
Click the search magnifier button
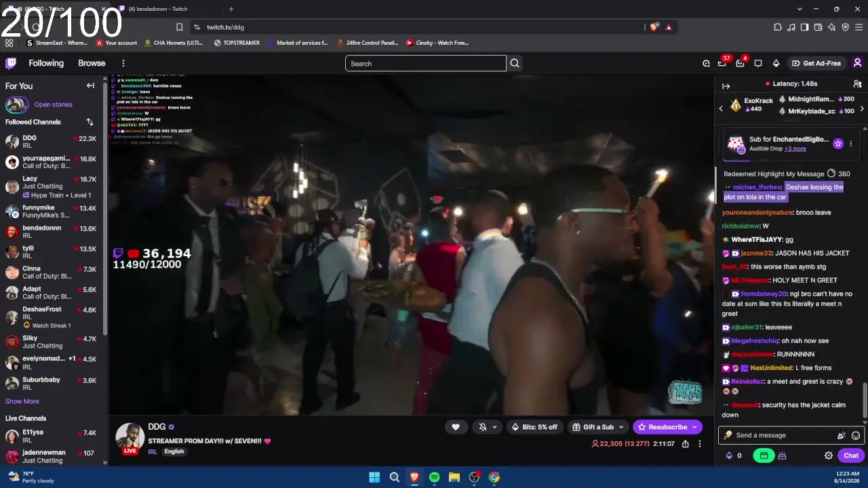coord(515,64)
